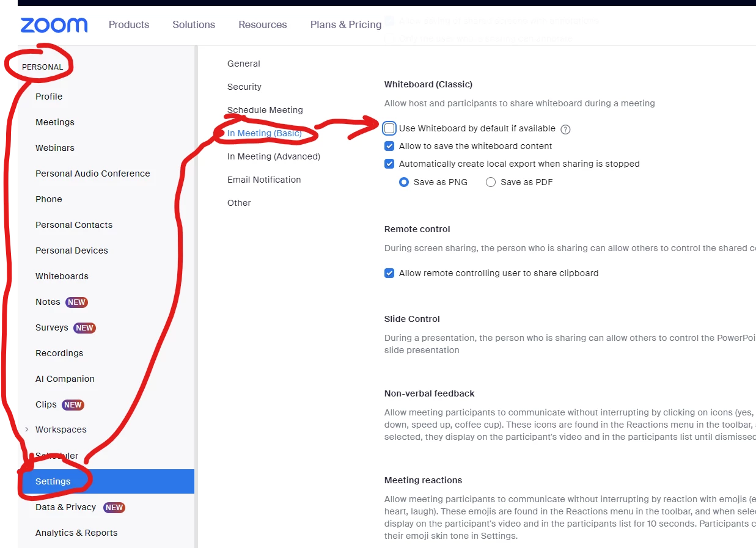The width and height of the screenshot is (756, 548).
Task: Open Clips in the sidebar
Action: pos(46,404)
